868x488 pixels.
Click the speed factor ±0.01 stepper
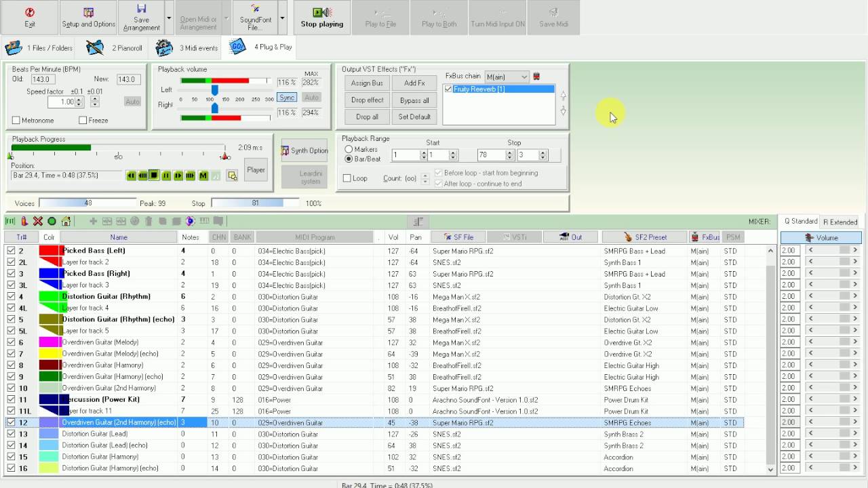point(94,102)
